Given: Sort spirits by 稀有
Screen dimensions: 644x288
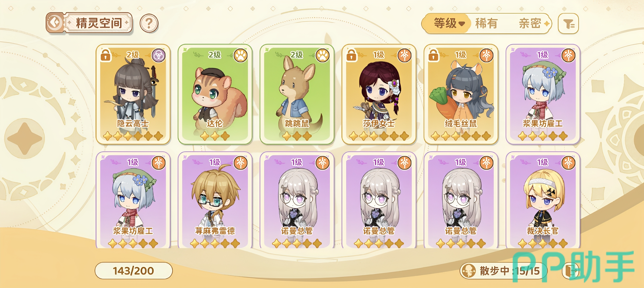Looking at the screenshot, I should tap(486, 23).
